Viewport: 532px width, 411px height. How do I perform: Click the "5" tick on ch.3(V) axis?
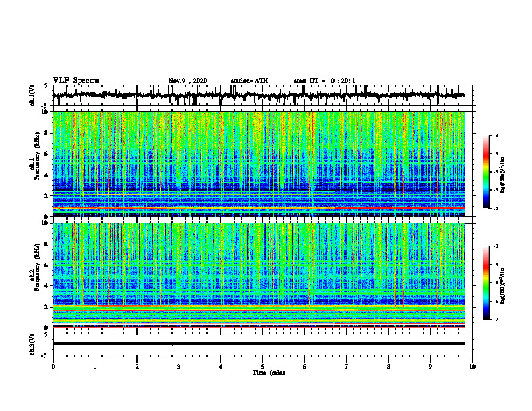[46, 334]
